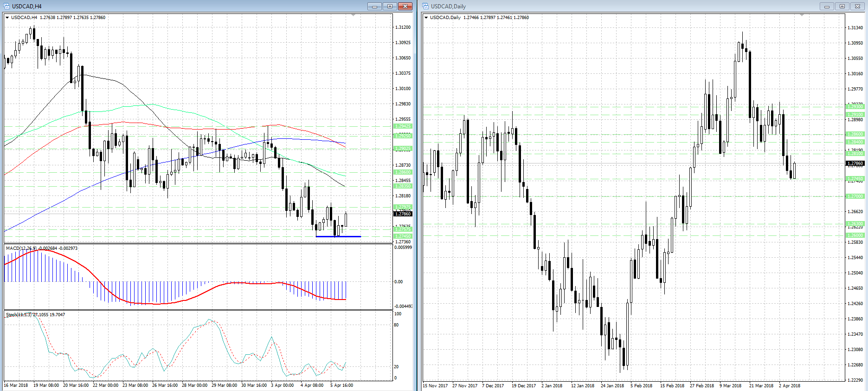Click the 3 Apr 00:00 time axis label
Image resolution: width=868 pixels, height=391 pixels.
coord(283,385)
